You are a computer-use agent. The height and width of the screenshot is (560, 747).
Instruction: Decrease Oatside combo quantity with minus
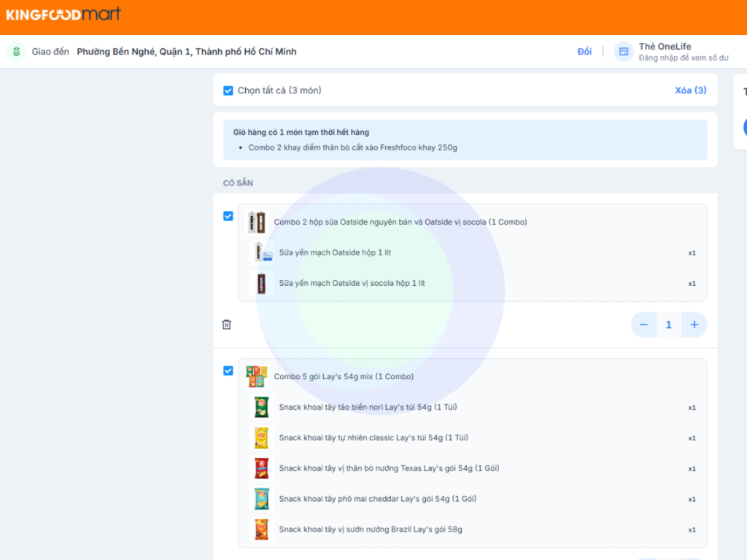click(x=643, y=324)
